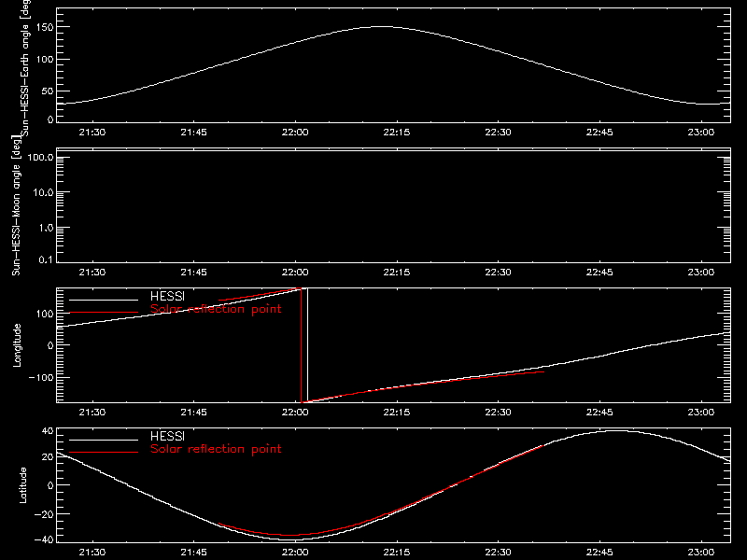This screenshot has width=747, height=560.
Task: Choose 22:45 label under the Latitude plot
Action: pyautogui.click(x=599, y=553)
